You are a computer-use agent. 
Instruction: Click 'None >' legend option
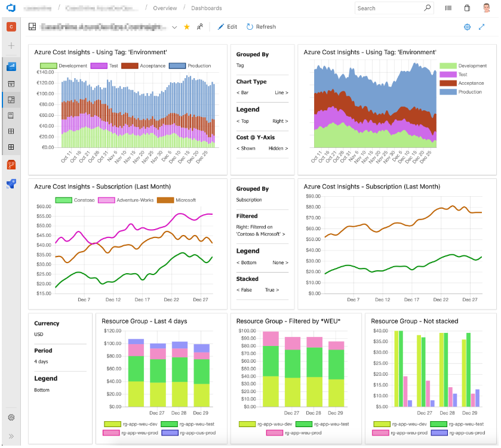tap(280, 262)
